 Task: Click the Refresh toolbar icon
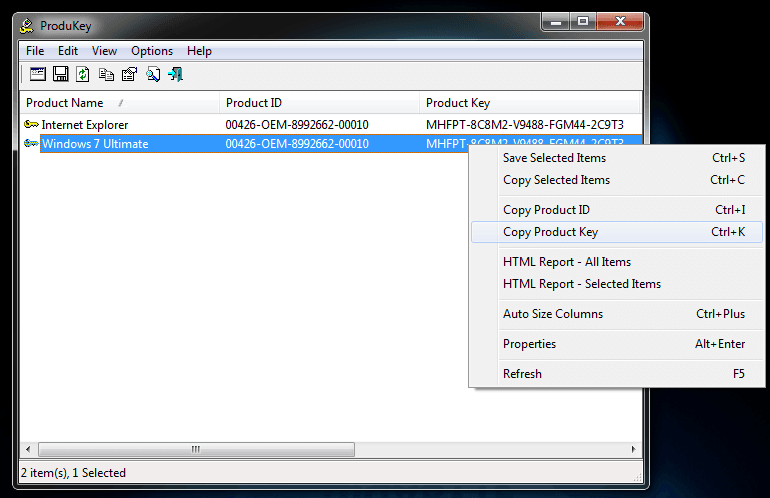[82, 74]
